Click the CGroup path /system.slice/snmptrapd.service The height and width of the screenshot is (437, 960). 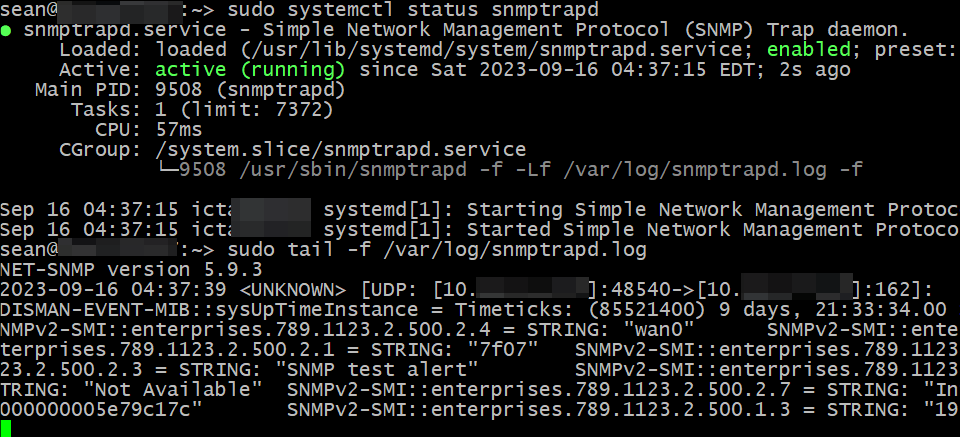pyautogui.click(x=341, y=149)
